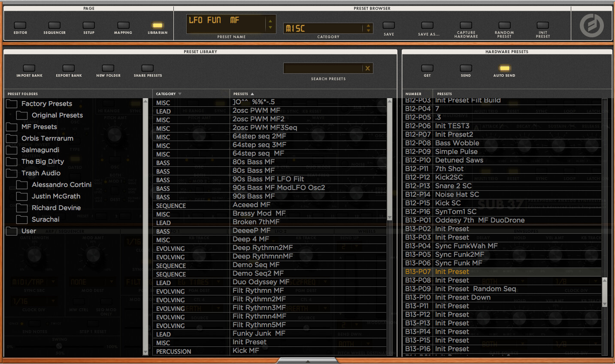Open the Mapping page

123,25
